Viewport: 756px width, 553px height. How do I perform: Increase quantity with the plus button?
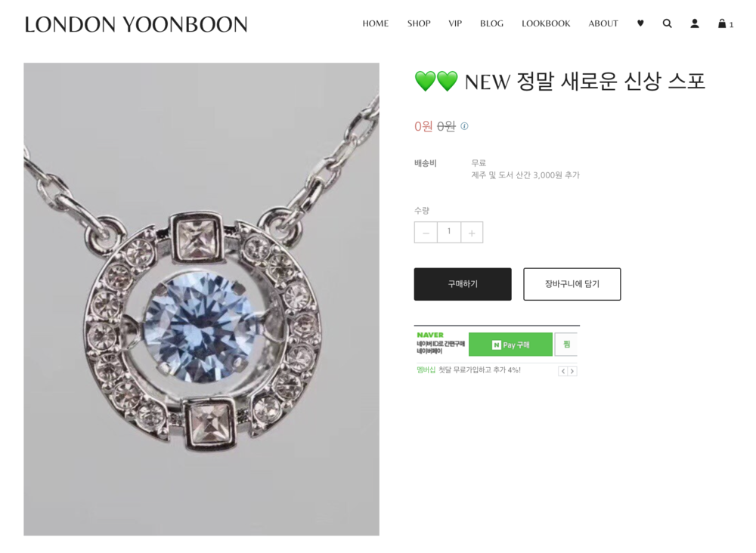(x=472, y=233)
